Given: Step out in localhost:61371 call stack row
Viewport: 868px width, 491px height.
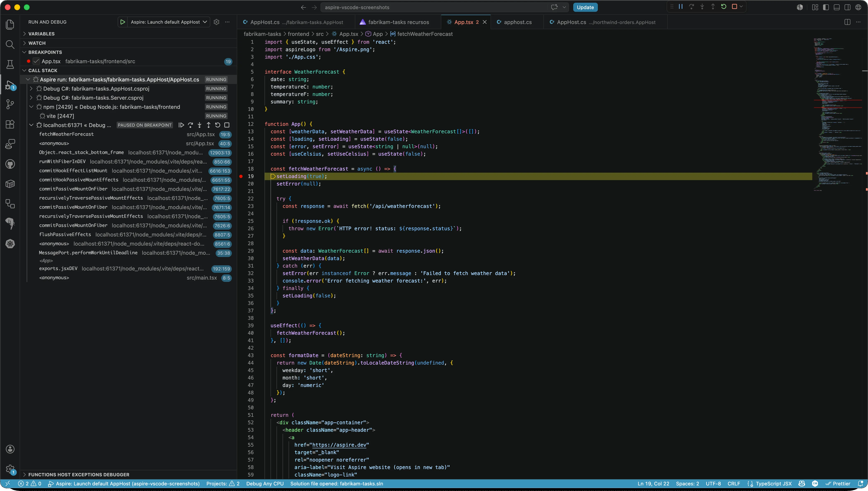Looking at the screenshot, I should [x=209, y=125].
